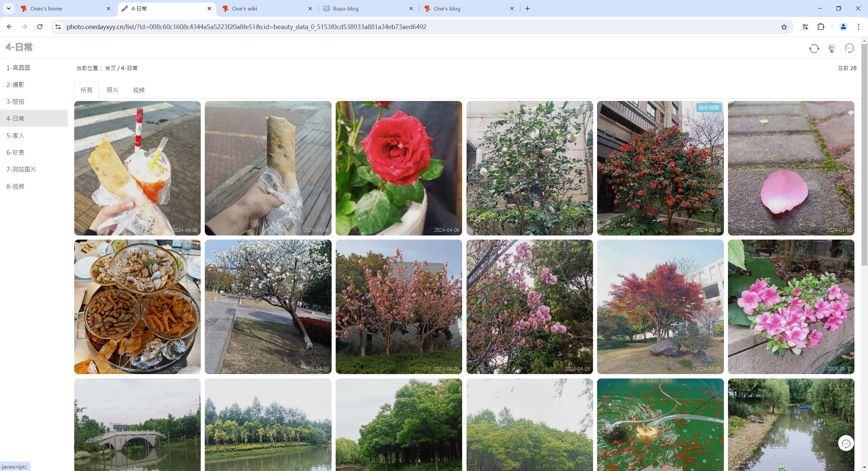Close the One's wiki tab

coord(310,8)
